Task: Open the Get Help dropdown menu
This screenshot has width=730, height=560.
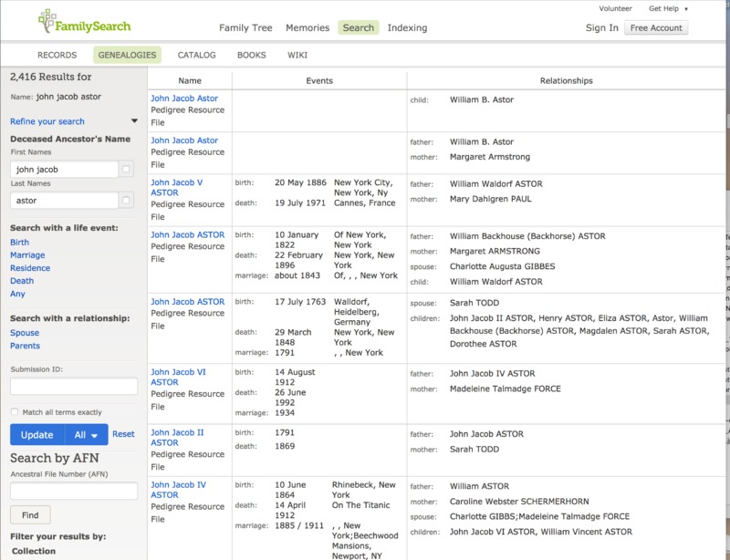Action: click(x=665, y=8)
